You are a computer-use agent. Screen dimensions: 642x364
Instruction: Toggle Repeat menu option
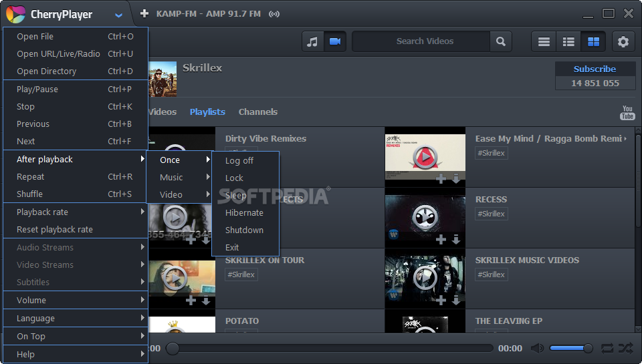[x=76, y=177]
